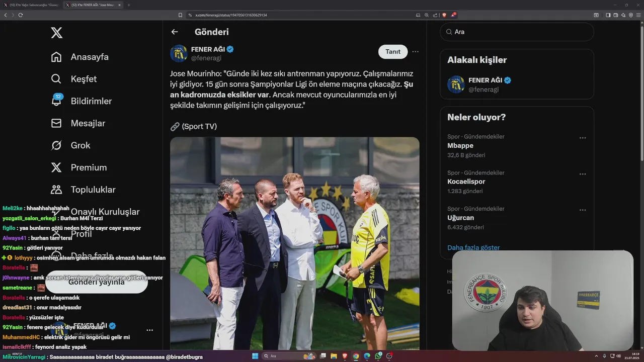The width and height of the screenshot is (644, 362).
Task: Click the Brave Rewards triangle icon
Action: (453, 15)
